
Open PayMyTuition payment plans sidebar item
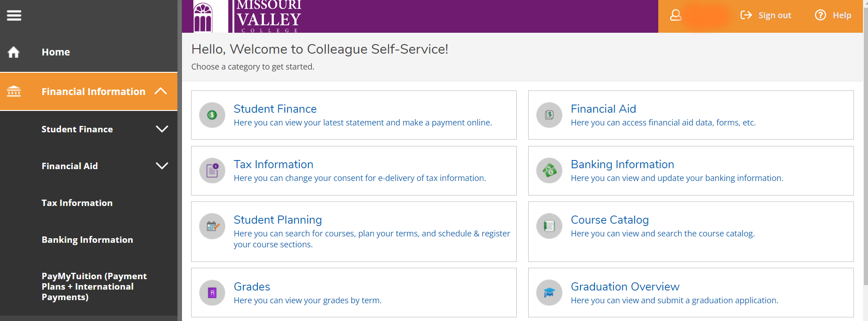94,286
